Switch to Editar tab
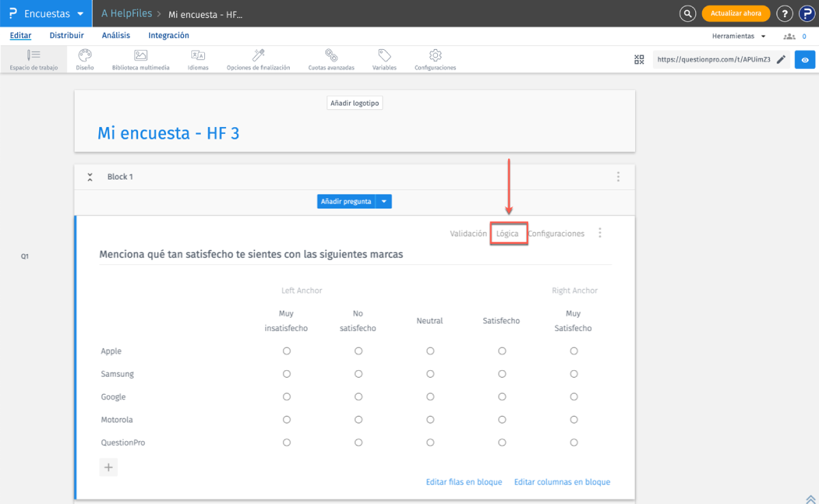 pyautogui.click(x=20, y=36)
